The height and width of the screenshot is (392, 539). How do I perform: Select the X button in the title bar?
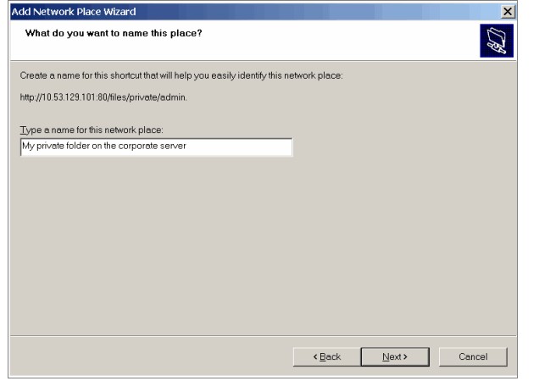point(508,12)
